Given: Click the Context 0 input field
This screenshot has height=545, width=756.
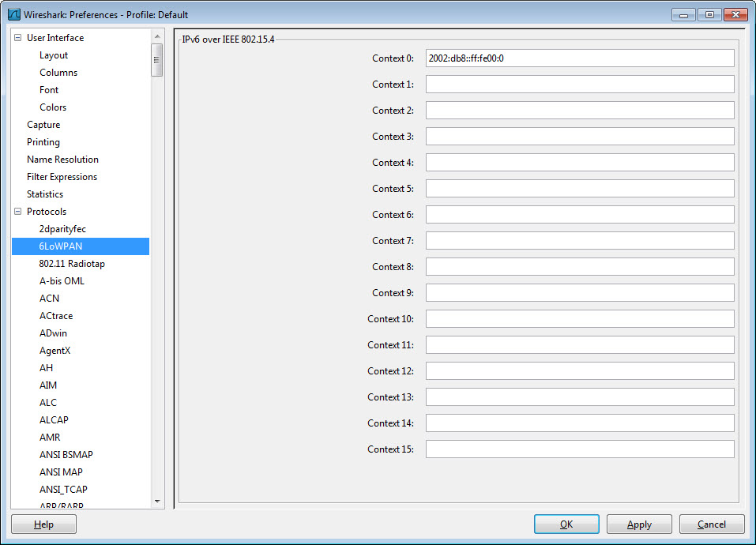Looking at the screenshot, I should [580, 58].
